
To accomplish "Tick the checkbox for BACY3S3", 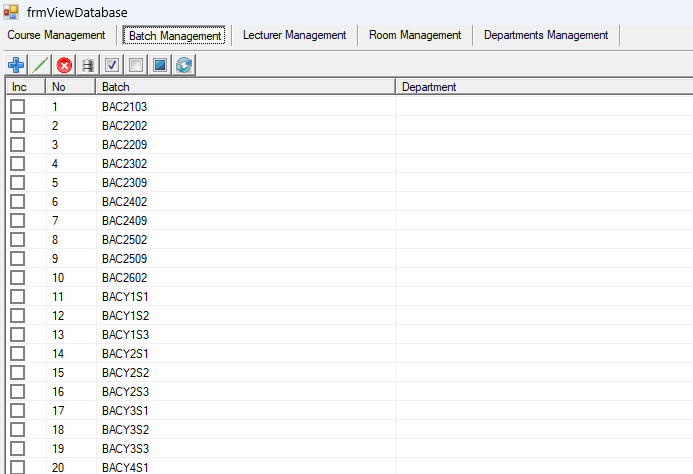I will tap(18, 449).
